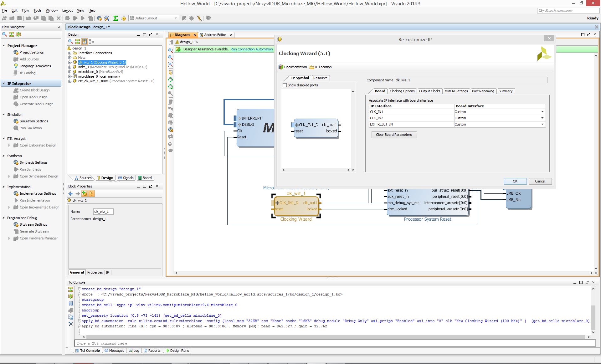This screenshot has height=364, width=601.
Task: Click OK in Re-customize IP dialog
Action: (515, 181)
